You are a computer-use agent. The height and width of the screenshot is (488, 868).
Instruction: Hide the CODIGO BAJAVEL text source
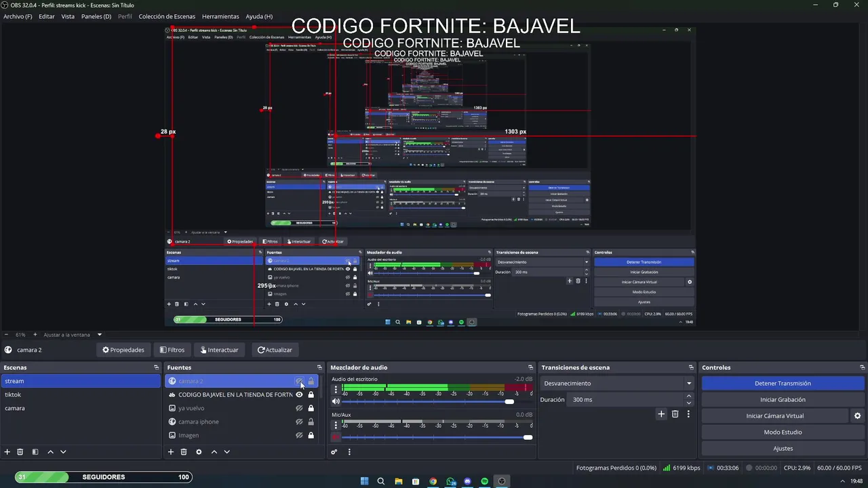(x=299, y=394)
